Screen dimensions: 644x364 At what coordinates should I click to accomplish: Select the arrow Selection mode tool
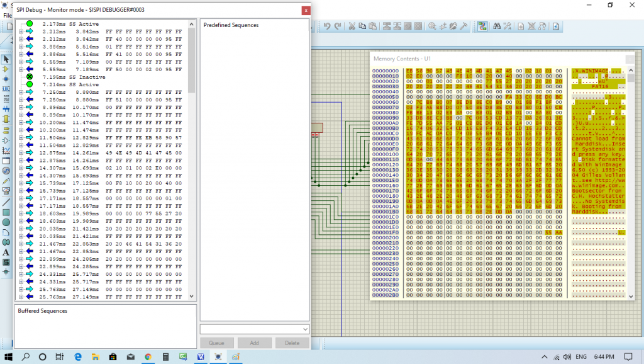click(6, 59)
